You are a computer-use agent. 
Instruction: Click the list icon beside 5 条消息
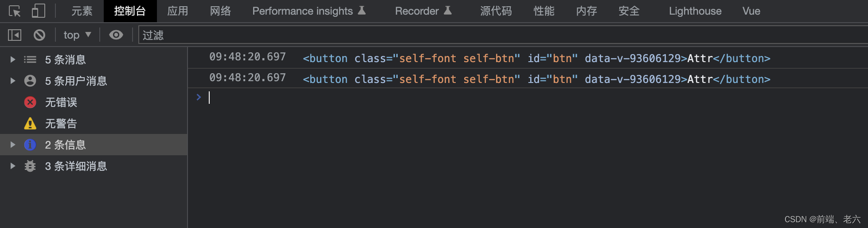(x=30, y=59)
